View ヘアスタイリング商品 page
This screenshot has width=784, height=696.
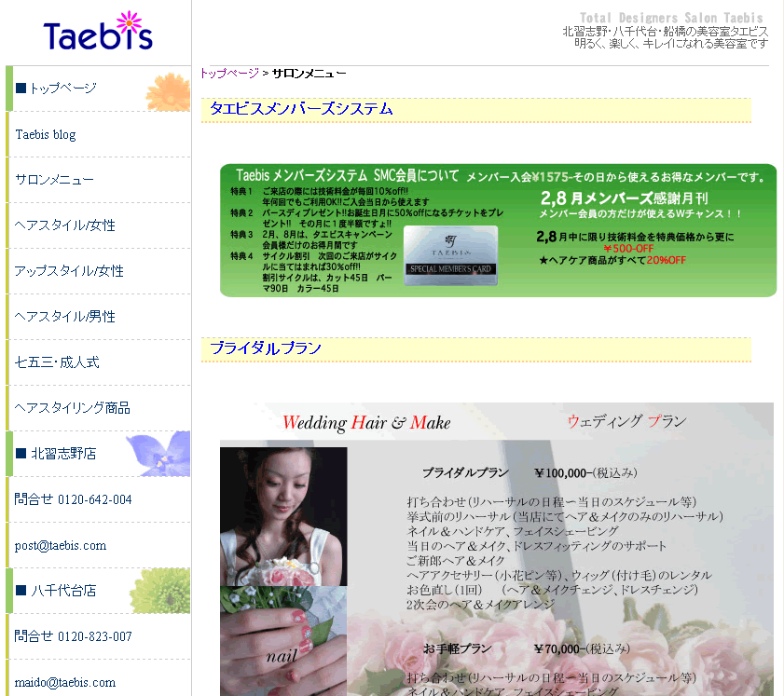73,408
